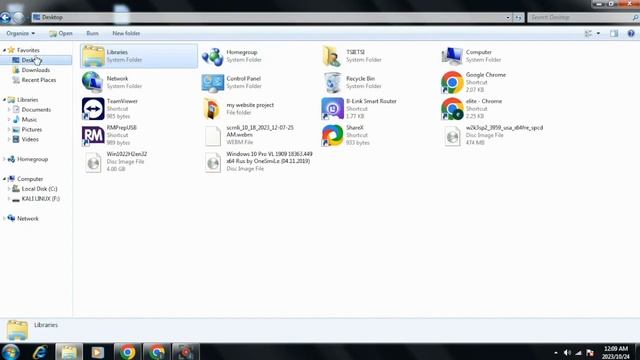Create a New folder from toolbar
Viewport: 640px width, 360px height.
[x=126, y=33]
